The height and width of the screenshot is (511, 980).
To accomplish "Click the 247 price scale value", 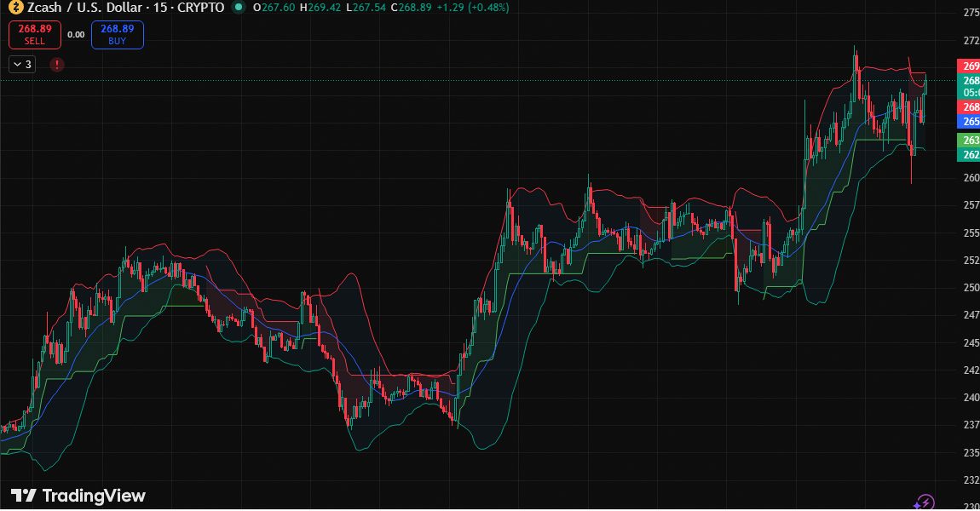I will [971, 315].
